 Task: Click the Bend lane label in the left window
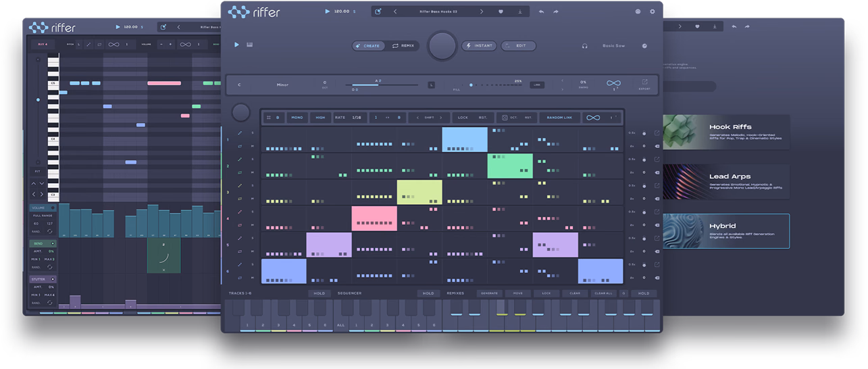[x=38, y=243]
